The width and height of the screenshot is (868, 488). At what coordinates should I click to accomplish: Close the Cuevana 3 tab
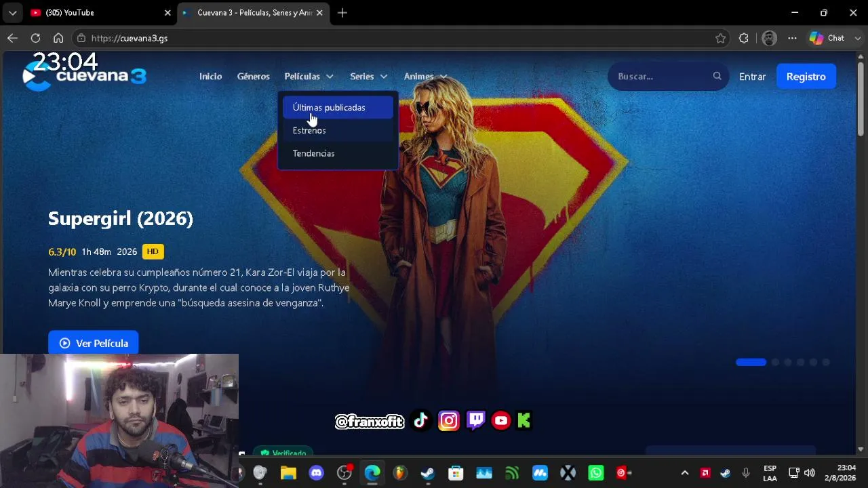[319, 12]
